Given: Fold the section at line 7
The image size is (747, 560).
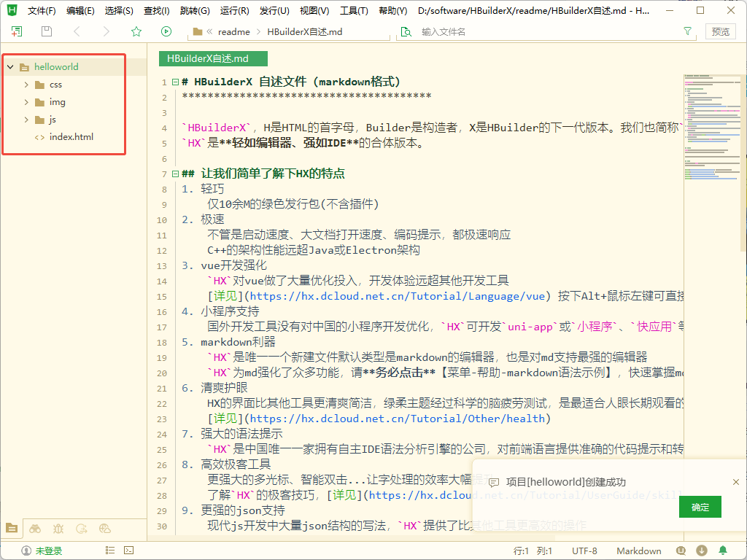Looking at the screenshot, I should [175, 174].
